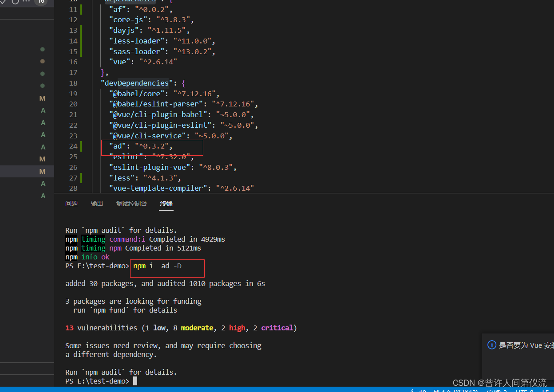Open the 调试控制台 debug console tab
The image size is (554, 392).
pyautogui.click(x=131, y=204)
